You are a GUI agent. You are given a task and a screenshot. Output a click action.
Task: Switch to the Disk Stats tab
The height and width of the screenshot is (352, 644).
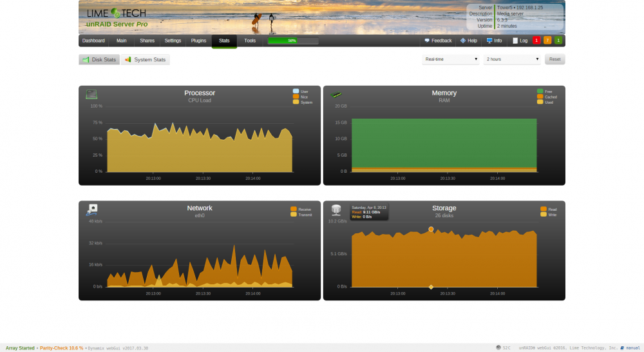point(99,59)
